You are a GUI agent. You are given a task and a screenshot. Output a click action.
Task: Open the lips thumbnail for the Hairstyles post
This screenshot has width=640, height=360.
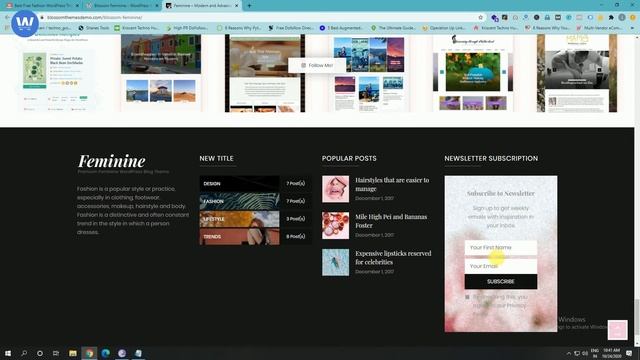pos(336,189)
